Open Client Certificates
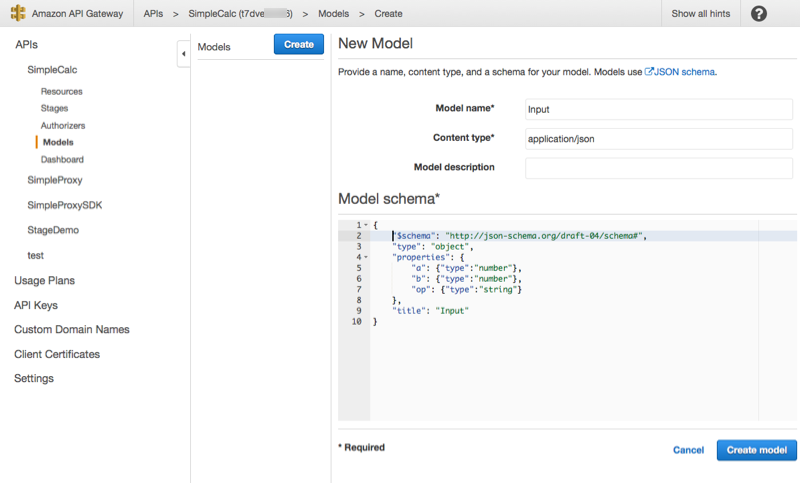The width and height of the screenshot is (800, 483). (x=57, y=354)
